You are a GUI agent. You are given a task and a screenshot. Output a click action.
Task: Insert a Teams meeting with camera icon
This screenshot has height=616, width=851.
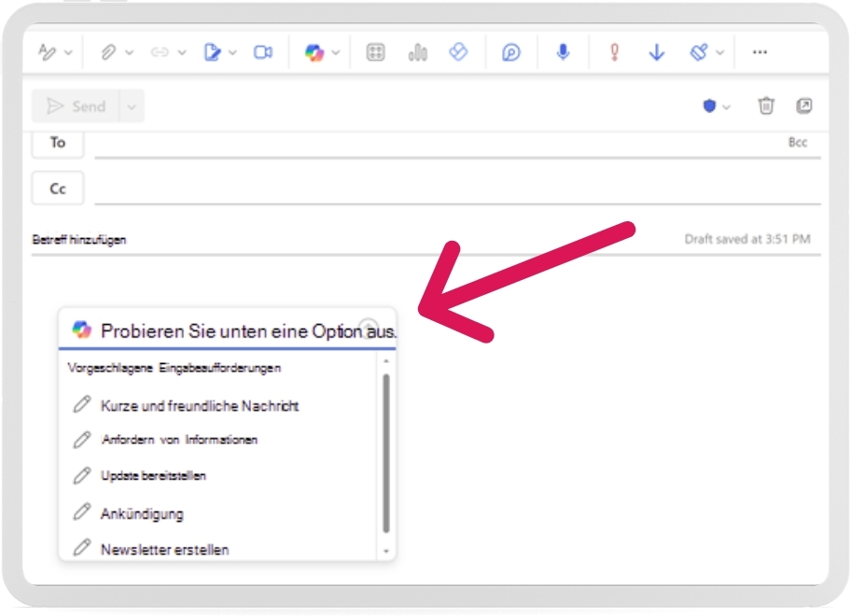pos(263,53)
